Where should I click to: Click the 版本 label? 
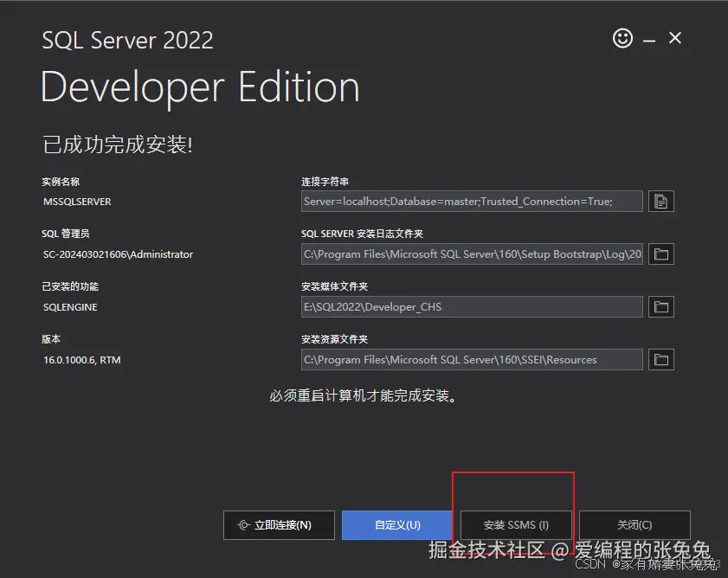(51, 339)
